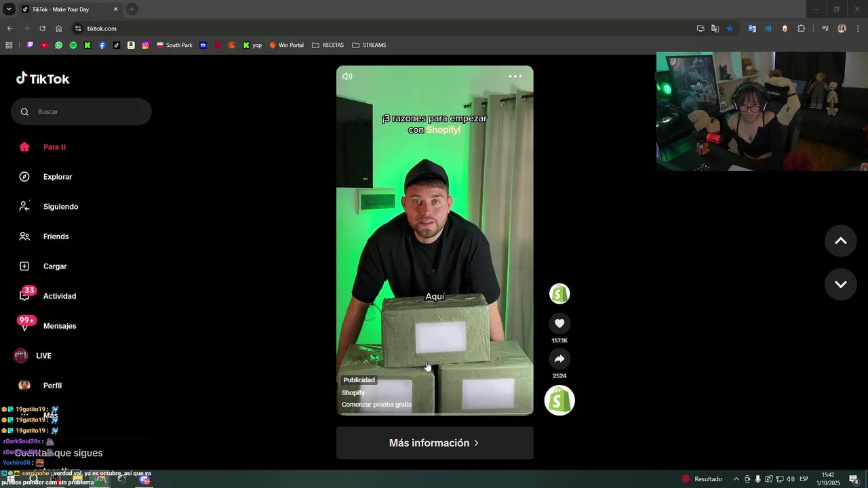Screen dimensions: 868x488
Task: Toggle the bookmark star for this page
Action: pyautogui.click(x=730, y=28)
